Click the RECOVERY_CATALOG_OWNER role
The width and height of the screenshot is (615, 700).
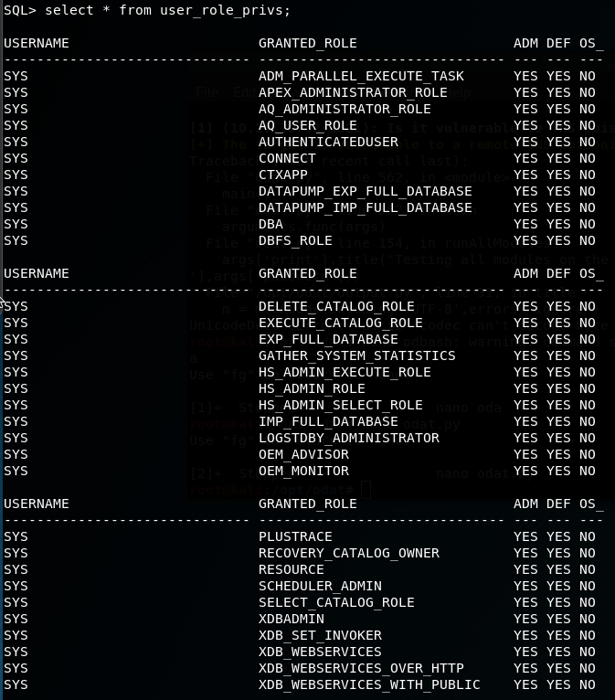tap(348, 553)
